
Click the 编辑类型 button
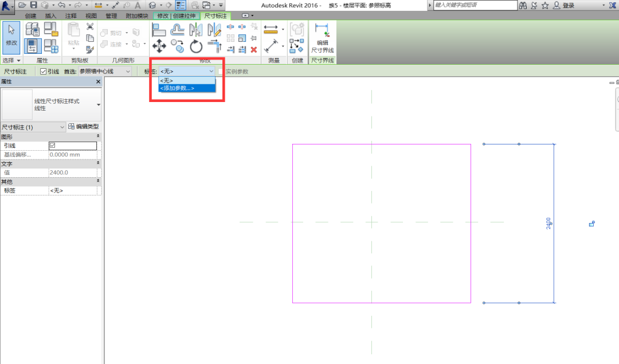pyautogui.click(x=84, y=127)
